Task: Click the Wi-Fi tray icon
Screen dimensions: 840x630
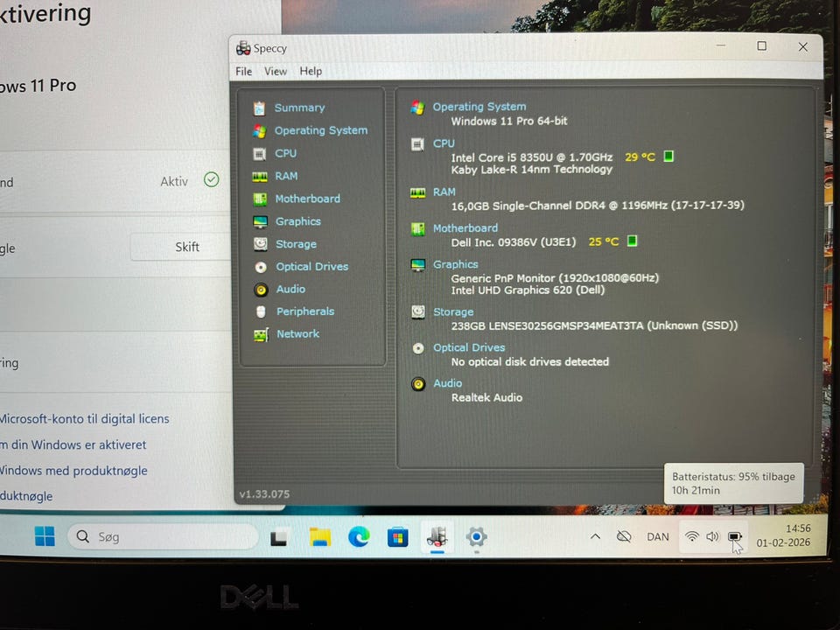Action: (x=692, y=536)
